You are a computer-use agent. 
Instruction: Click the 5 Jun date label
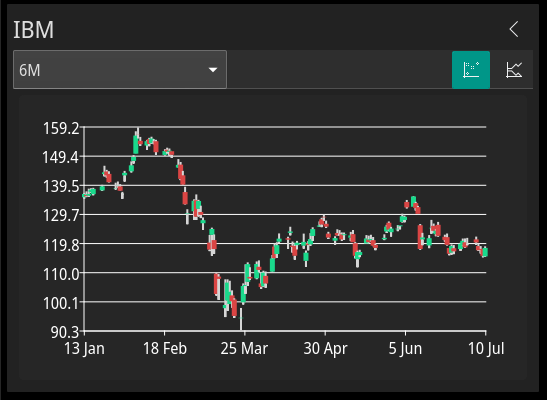[405, 348]
